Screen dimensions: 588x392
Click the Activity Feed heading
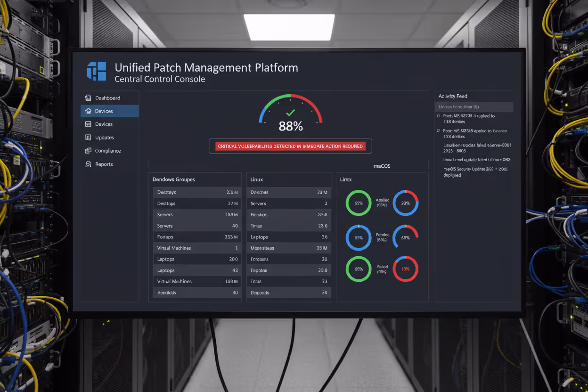pyautogui.click(x=453, y=96)
